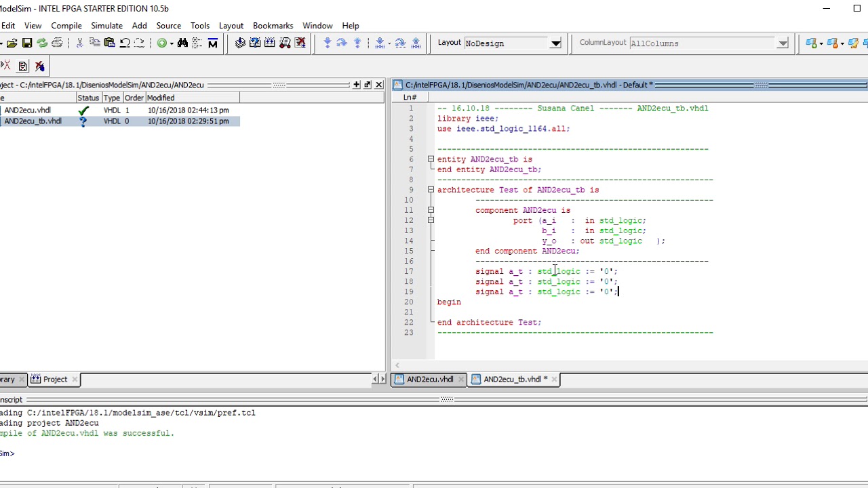Close the AND2ecu.vhdl editor tab
The height and width of the screenshot is (488, 868).
(461, 380)
